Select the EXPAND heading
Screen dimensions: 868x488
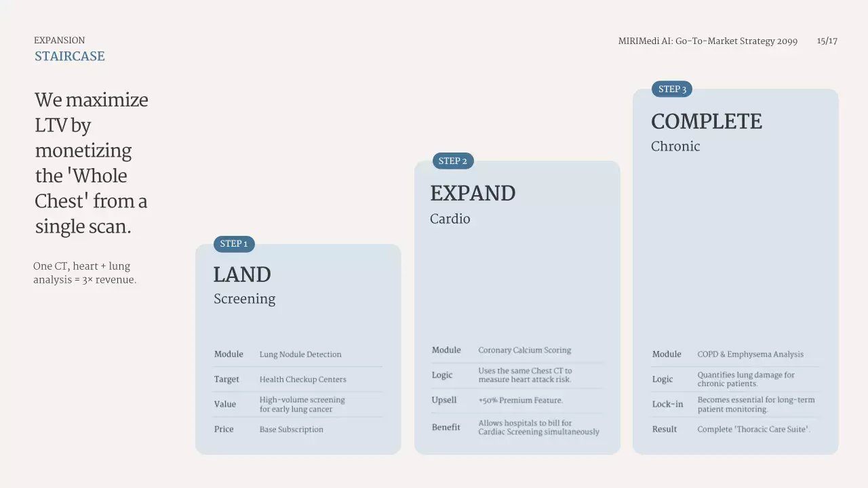(473, 194)
